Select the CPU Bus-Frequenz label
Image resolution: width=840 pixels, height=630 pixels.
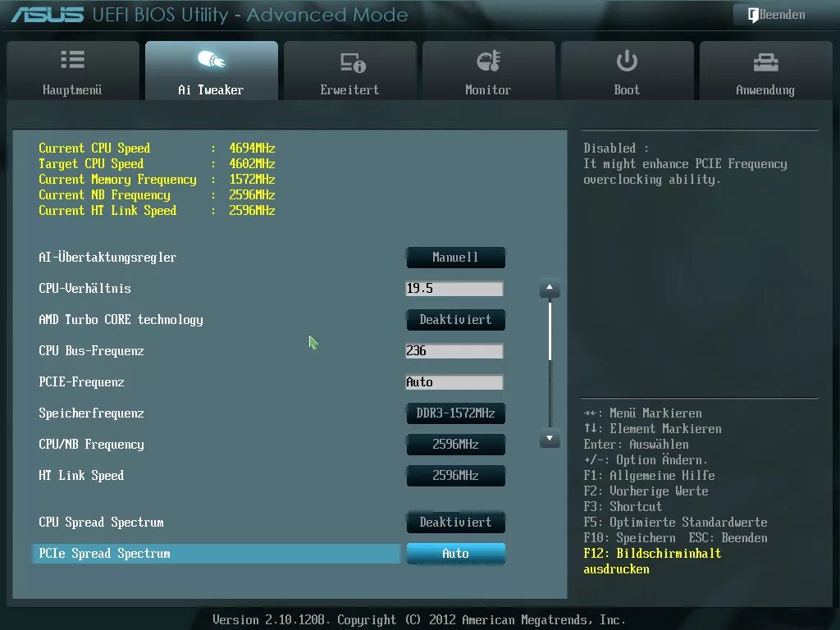[91, 351]
